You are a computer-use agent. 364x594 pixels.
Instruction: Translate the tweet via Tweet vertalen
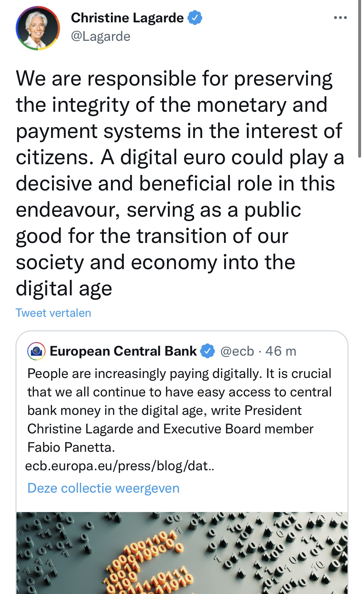(x=53, y=313)
